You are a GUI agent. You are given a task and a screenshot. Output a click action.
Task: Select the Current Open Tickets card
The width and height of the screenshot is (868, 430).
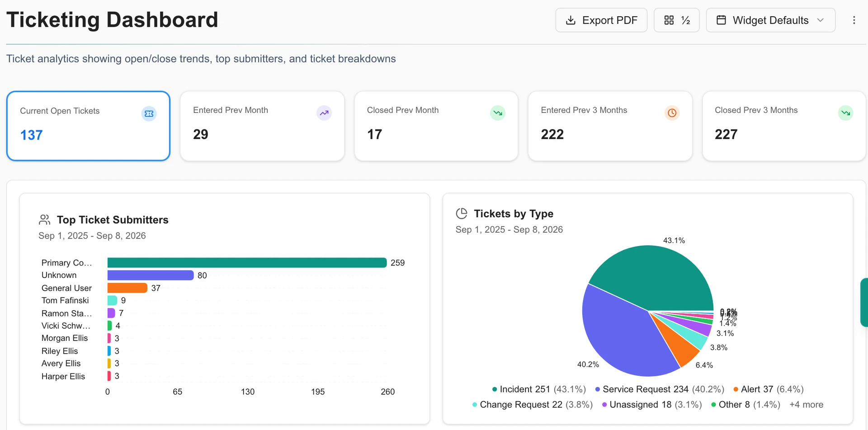click(x=88, y=126)
